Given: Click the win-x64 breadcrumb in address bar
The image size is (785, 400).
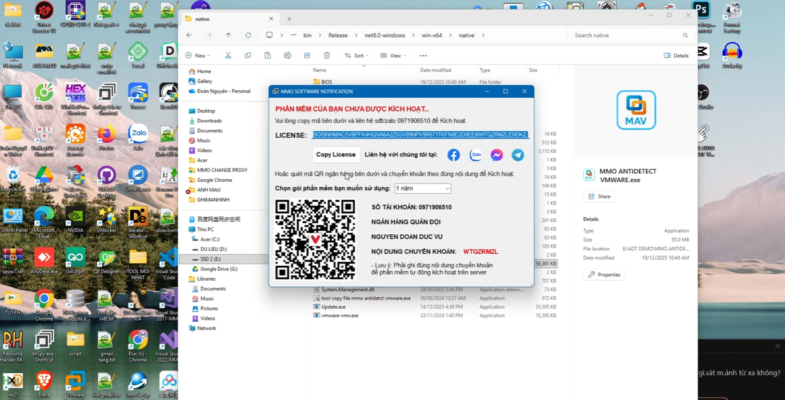Looking at the screenshot, I should 431,36.
